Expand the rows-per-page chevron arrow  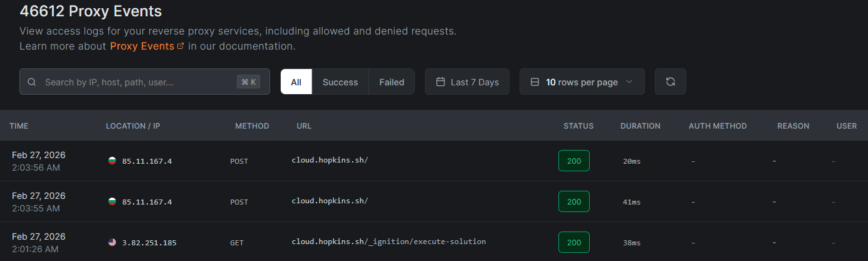point(630,82)
